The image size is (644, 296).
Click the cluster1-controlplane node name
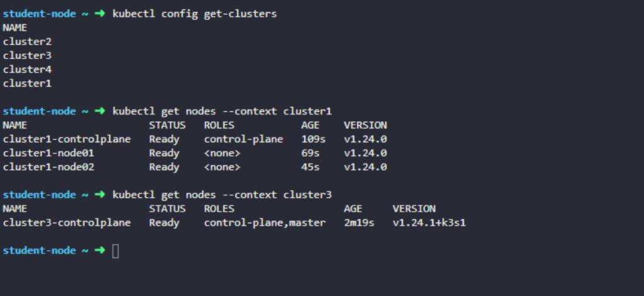point(67,139)
